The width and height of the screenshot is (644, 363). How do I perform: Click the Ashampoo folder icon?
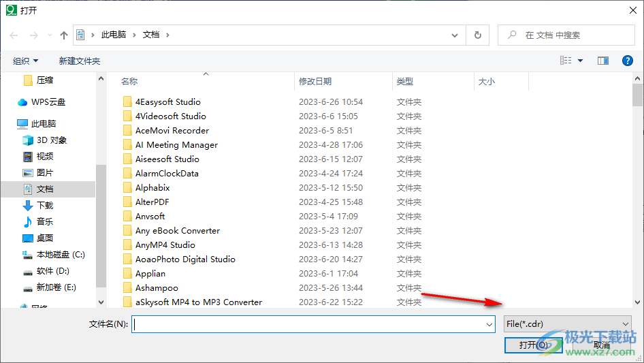127,288
